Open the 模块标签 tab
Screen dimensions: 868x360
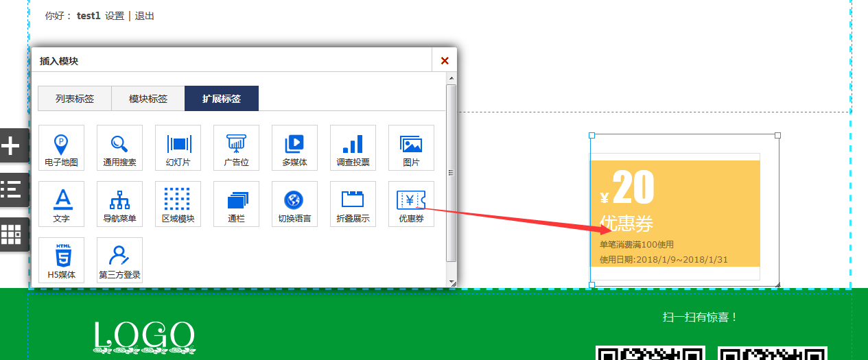148,99
